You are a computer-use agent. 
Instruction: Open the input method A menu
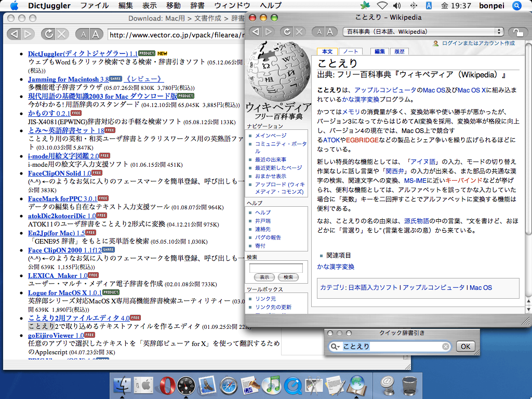coord(429,5)
